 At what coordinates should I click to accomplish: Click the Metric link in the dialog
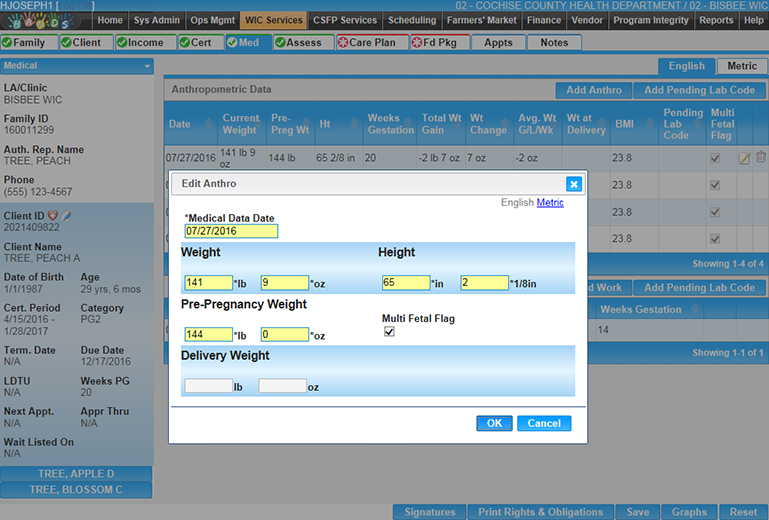point(550,203)
